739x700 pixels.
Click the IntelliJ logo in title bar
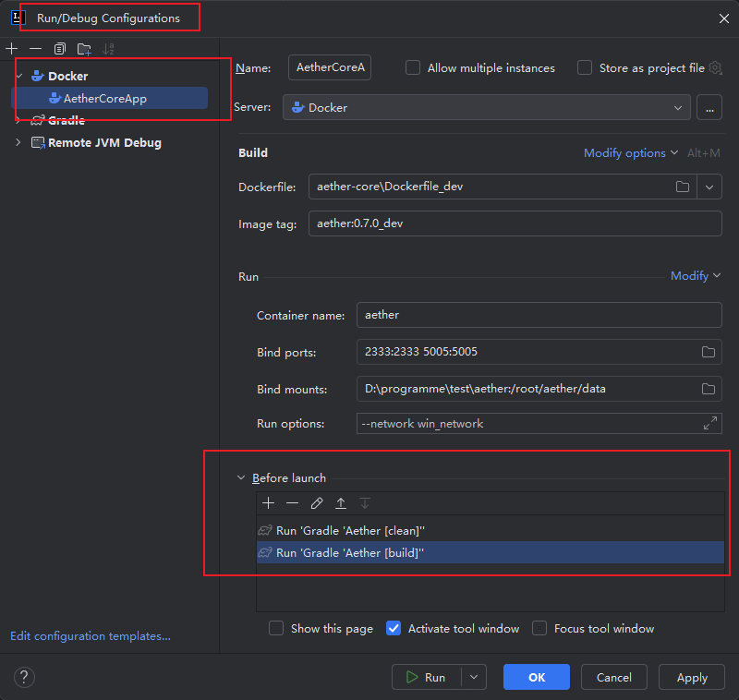click(18, 18)
